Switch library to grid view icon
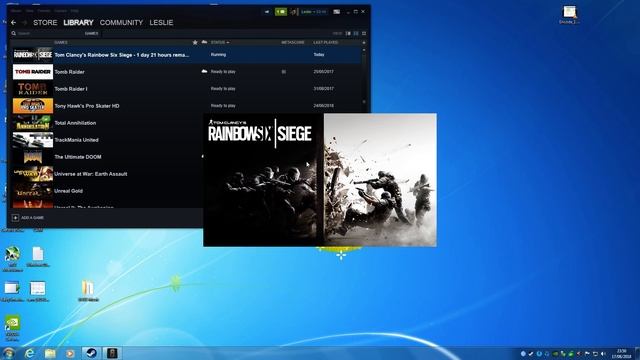The image size is (640, 360). tap(364, 33)
